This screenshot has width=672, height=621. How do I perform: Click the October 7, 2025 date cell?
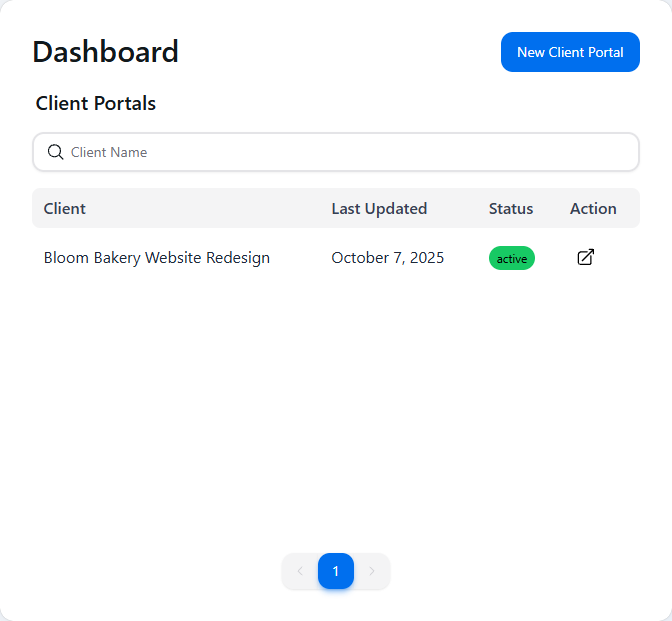388,258
